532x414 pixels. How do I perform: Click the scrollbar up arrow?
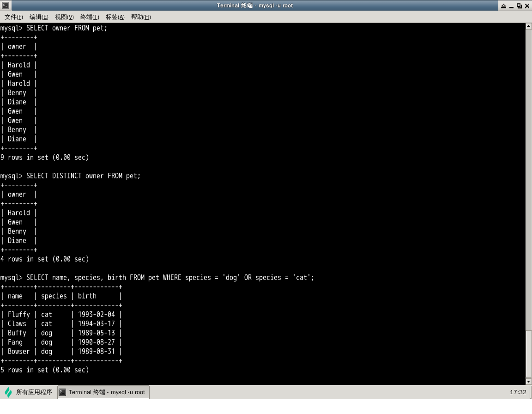[x=529, y=26]
